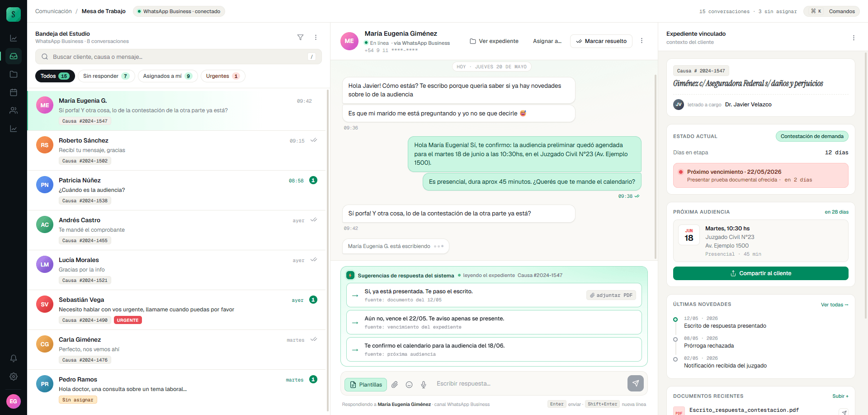Click Ver todas novedades link

[x=835, y=305]
